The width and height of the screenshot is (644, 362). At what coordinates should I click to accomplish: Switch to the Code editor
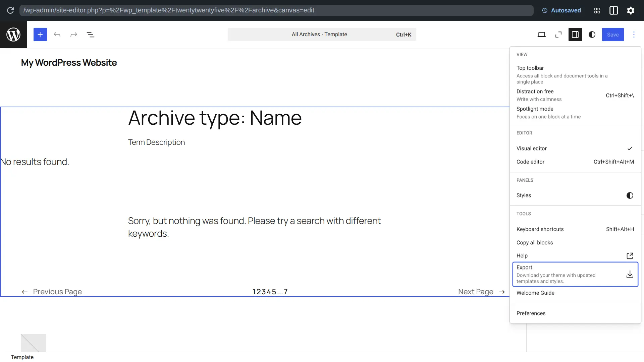tap(575, 162)
